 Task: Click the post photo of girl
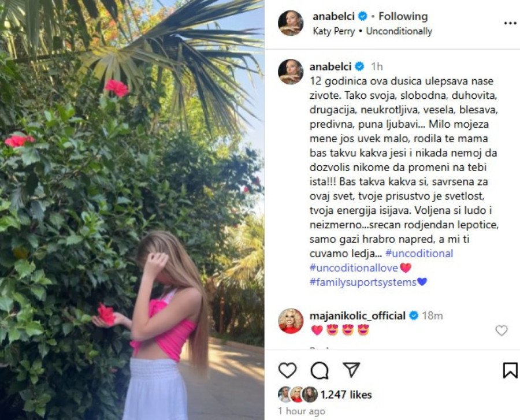click(132, 210)
